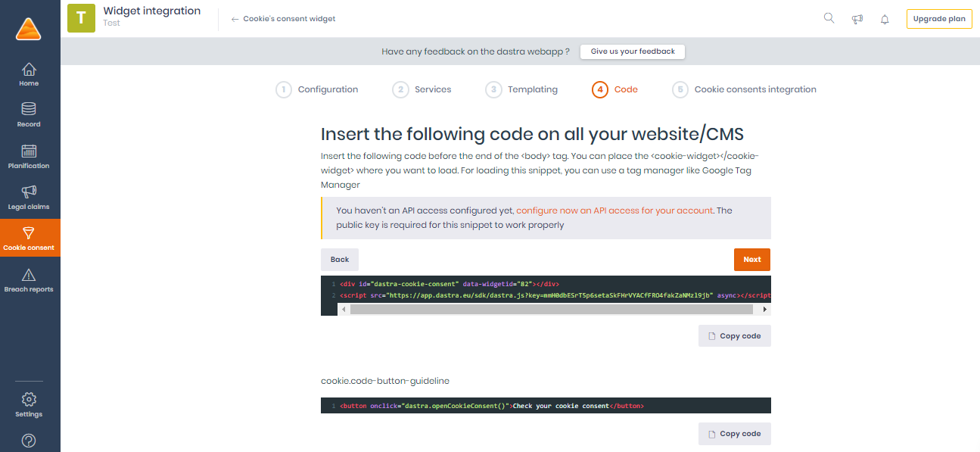Viewport: 980px width, 452px height.
Task: Go back to Cookie's consent widget
Action: pos(283,19)
